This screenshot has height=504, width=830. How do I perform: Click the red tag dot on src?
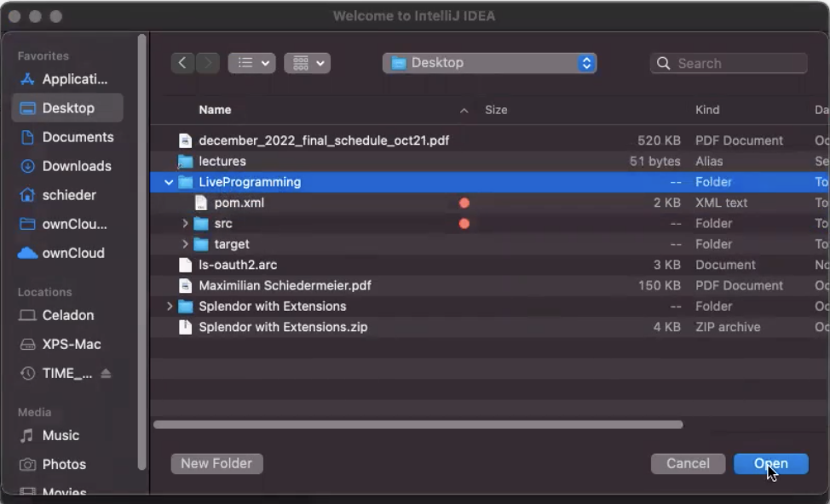click(464, 224)
